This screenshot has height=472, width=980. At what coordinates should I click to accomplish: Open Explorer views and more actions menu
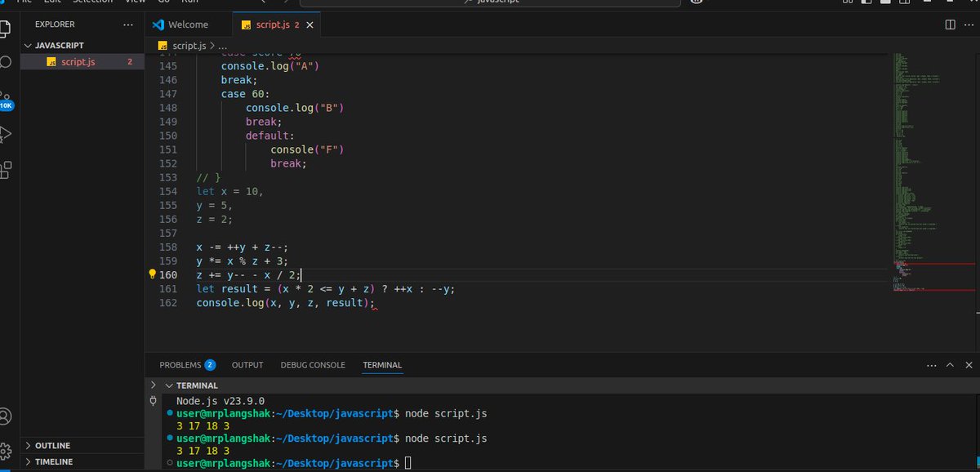click(x=128, y=24)
